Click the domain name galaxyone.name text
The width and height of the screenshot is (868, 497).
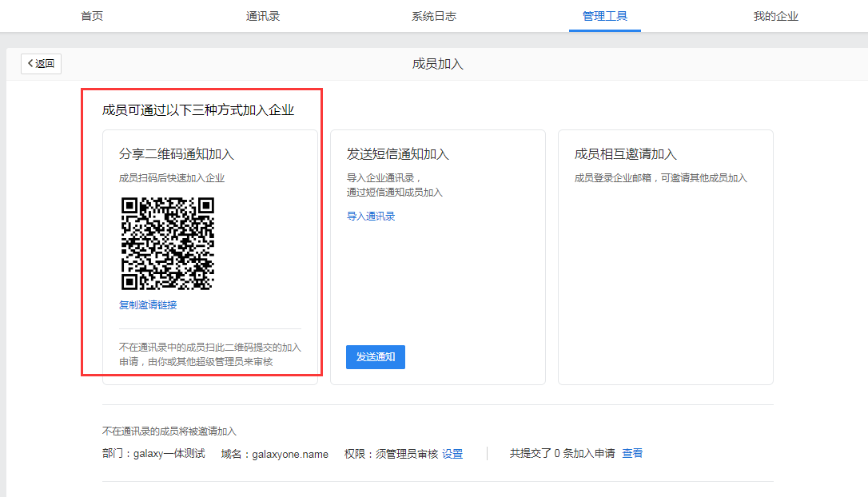tap(291, 453)
